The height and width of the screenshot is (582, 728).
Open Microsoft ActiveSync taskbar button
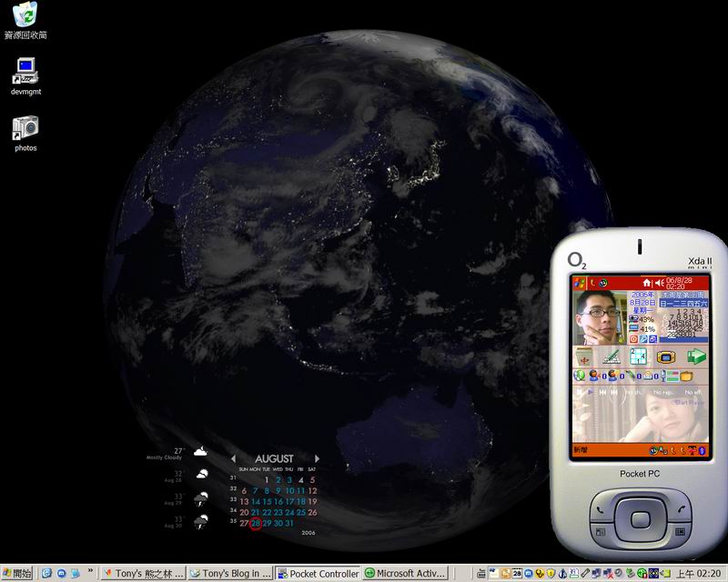point(406,573)
